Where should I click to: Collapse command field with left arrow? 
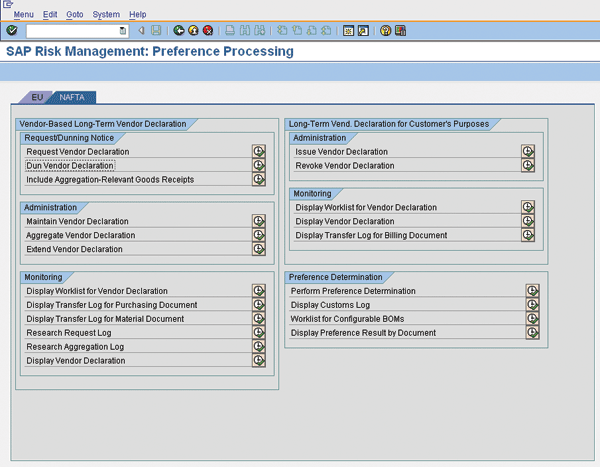(x=141, y=30)
